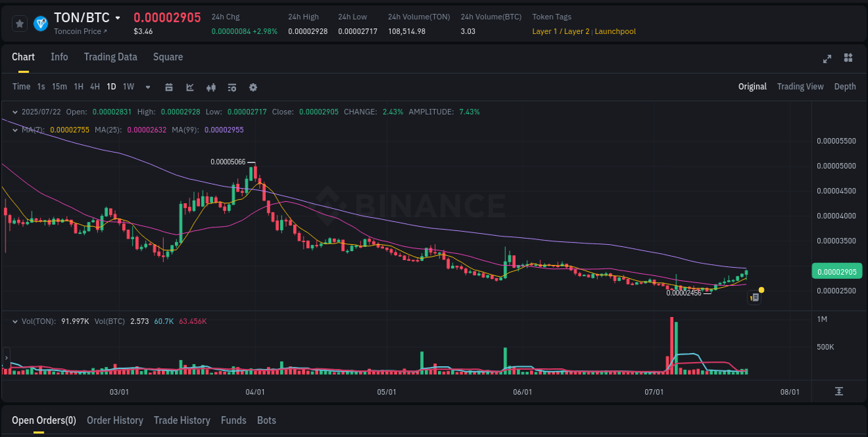This screenshot has width=868, height=437.
Task: Click the highlighted green price label 0.00002905
Action: click(837, 271)
